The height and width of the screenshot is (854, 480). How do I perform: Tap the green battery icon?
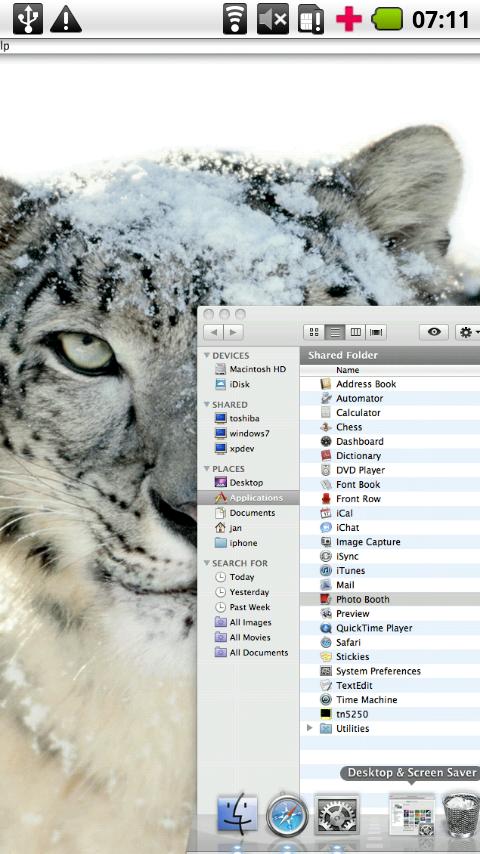[x=387, y=19]
